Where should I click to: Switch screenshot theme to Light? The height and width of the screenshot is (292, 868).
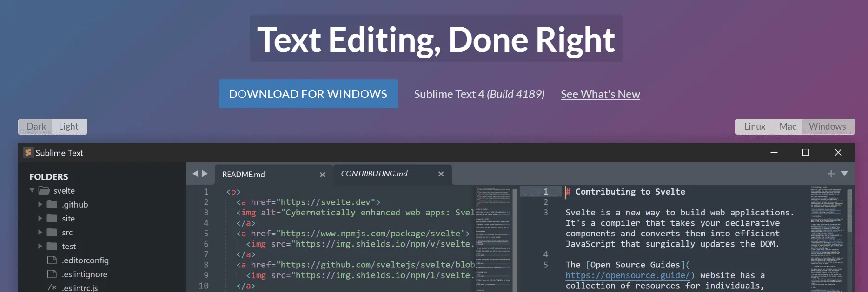69,126
